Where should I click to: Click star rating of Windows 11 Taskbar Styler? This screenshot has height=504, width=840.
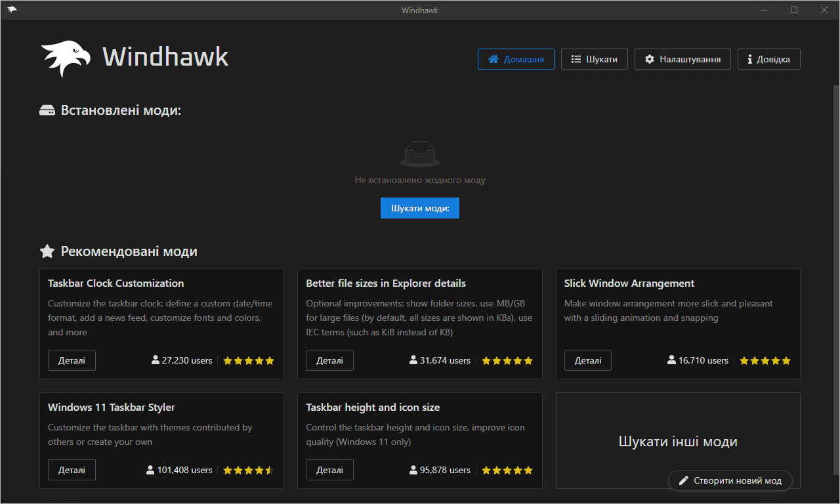pyautogui.click(x=249, y=470)
